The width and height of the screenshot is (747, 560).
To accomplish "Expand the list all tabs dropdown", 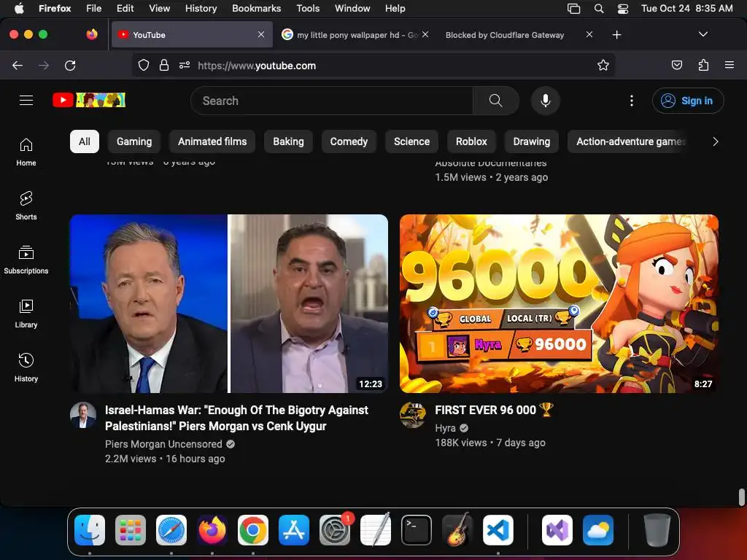I will [703, 34].
